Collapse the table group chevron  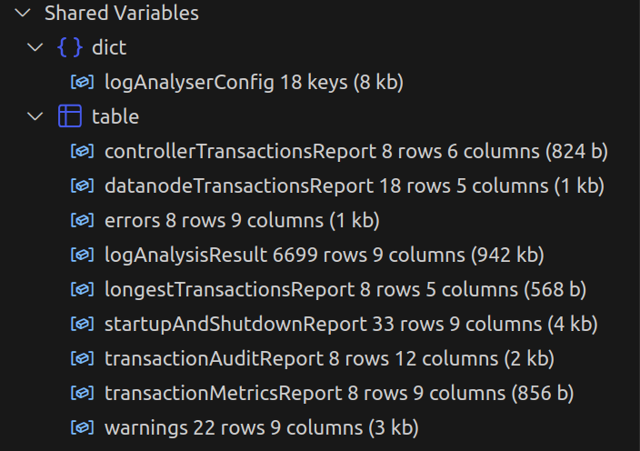(36, 117)
